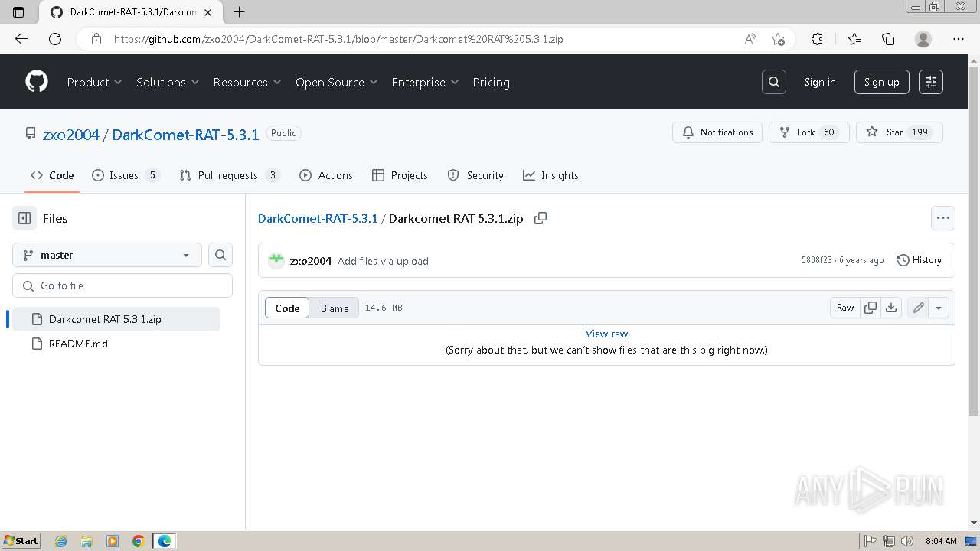980x551 pixels.
Task: Launch Chrome from the taskbar
Action: click(138, 541)
